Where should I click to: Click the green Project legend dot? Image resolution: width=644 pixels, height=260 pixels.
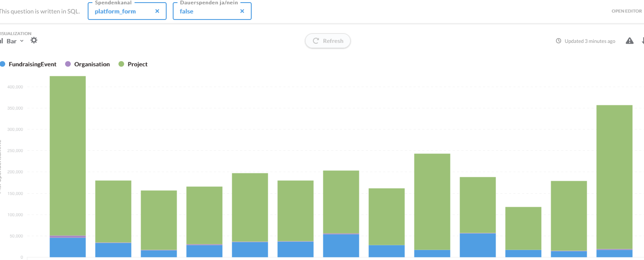pyautogui.click(x=121, y=64)
